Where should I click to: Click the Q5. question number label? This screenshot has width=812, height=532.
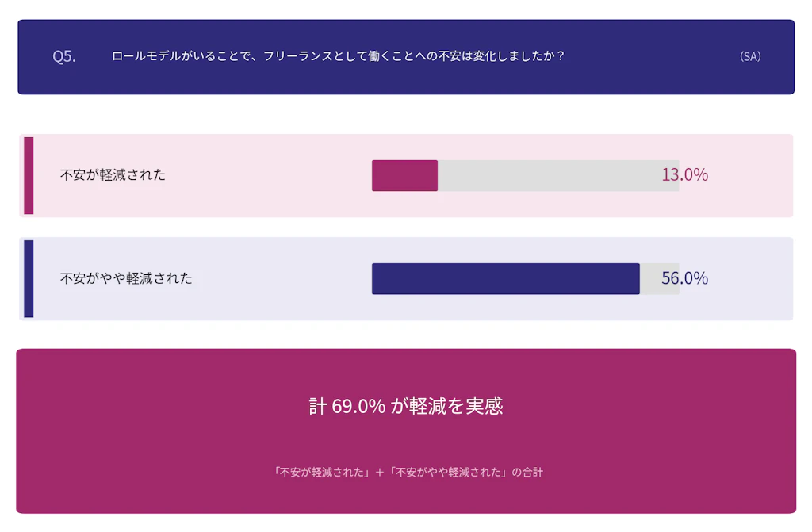coord(64,57)
